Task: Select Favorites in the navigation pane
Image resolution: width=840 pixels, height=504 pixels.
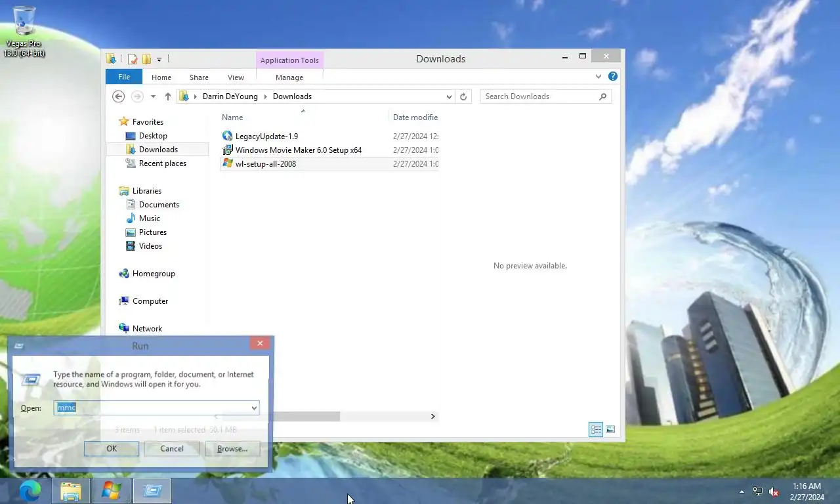Action: [148, 122]
